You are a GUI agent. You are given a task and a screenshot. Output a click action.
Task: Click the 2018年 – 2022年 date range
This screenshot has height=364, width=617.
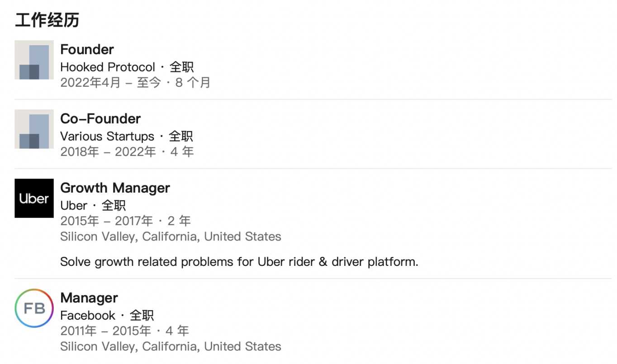click(108, 151)
